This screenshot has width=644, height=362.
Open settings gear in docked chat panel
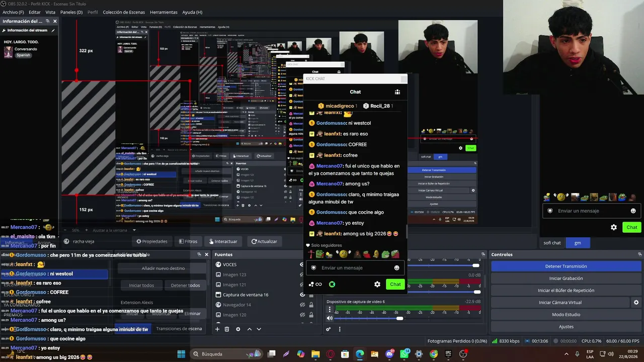pos(614,227)
